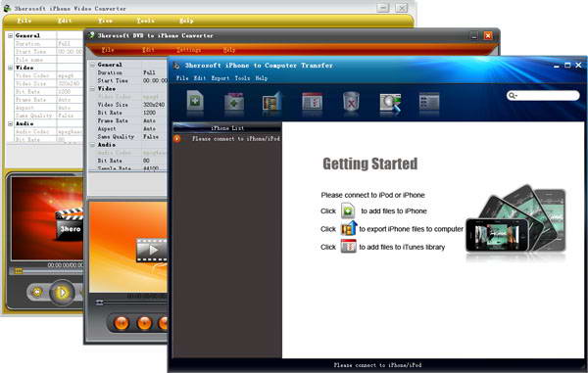Click the green add icon in Getting Started
Image resolution: width=588 pixels, height=373 pixels.
click(348, 210)
